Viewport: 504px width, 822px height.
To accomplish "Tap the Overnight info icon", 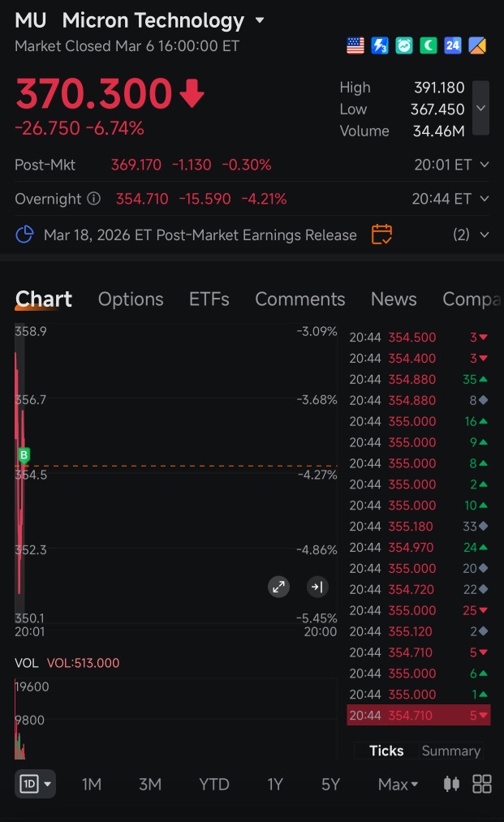I will [x=94, y=199].
